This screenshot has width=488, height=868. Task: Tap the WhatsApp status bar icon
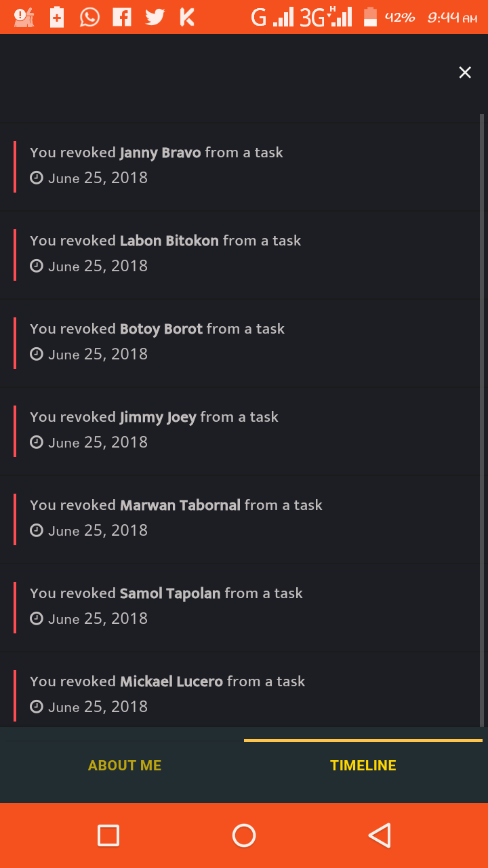click(89, 17)
